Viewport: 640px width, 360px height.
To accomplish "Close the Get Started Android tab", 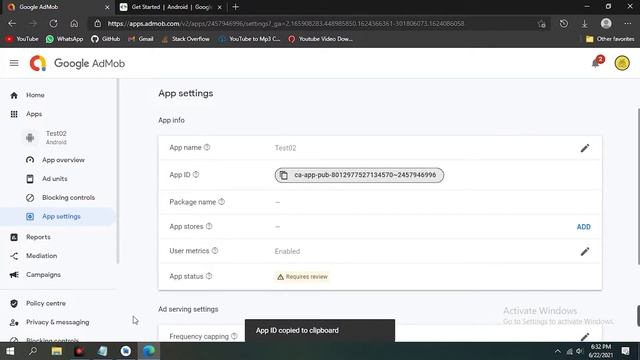I will [220, 7].
